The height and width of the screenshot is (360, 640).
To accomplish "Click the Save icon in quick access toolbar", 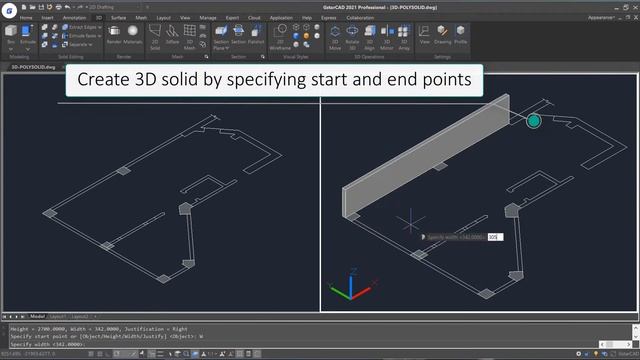I will [x=41, y=7].
